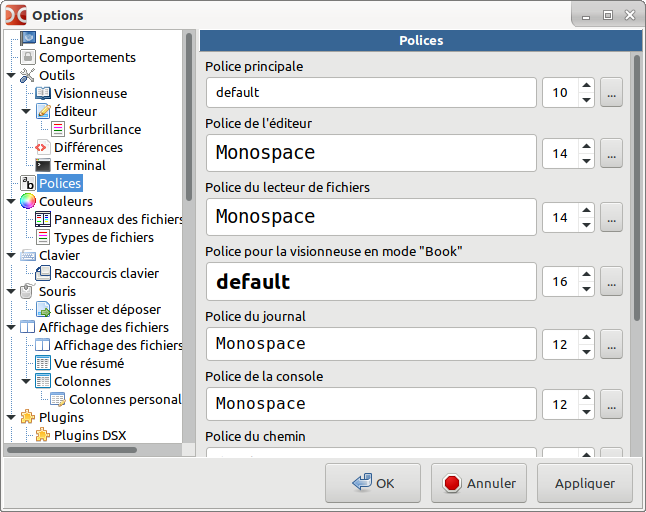The height and width of the screenshot is (512, 646).
Task: Click the Différences icon in tree
Action: point(43,147)
